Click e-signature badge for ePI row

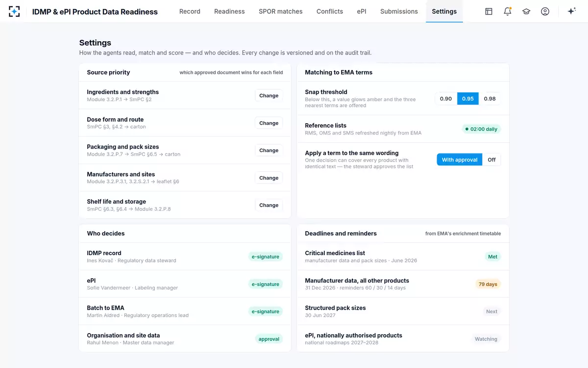point(265,284)
